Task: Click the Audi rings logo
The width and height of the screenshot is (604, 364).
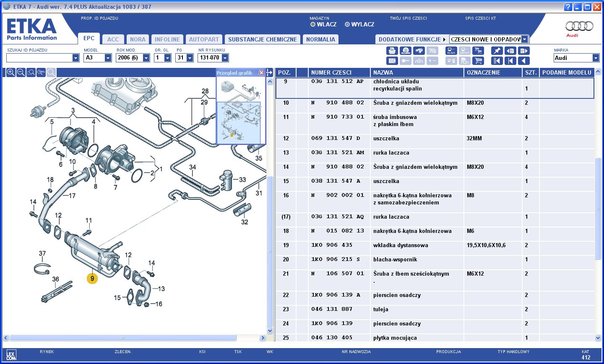Action: pyautogui.click(x=579, y=26)
